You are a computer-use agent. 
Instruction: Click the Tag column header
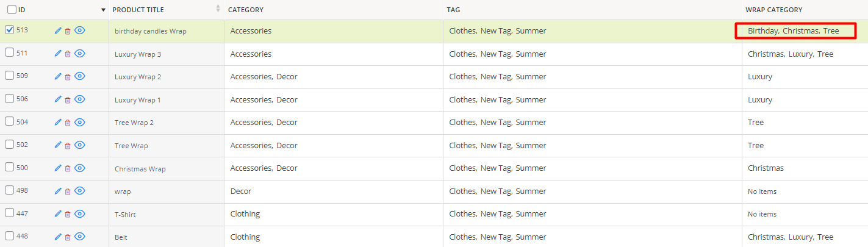pyautogui.click(x=453, y=10)
